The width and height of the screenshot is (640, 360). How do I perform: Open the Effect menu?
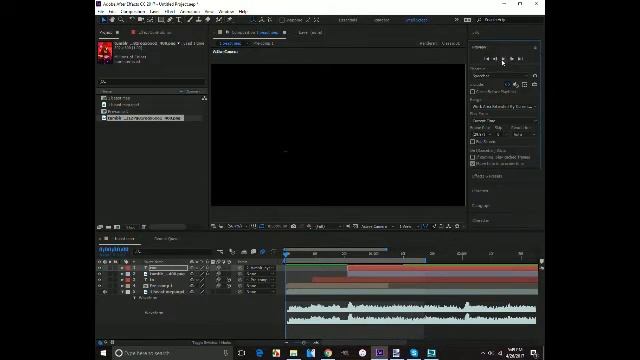click(x=170, y=12)
